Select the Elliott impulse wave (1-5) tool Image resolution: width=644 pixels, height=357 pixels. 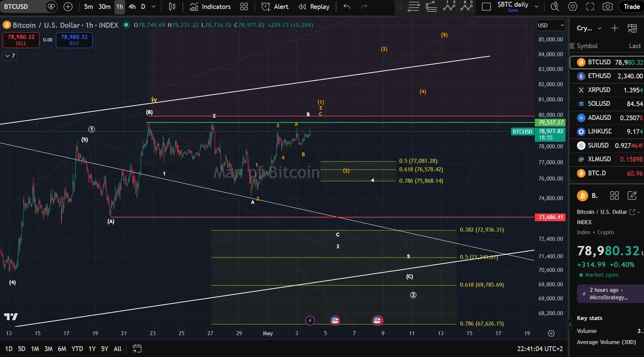449,6
